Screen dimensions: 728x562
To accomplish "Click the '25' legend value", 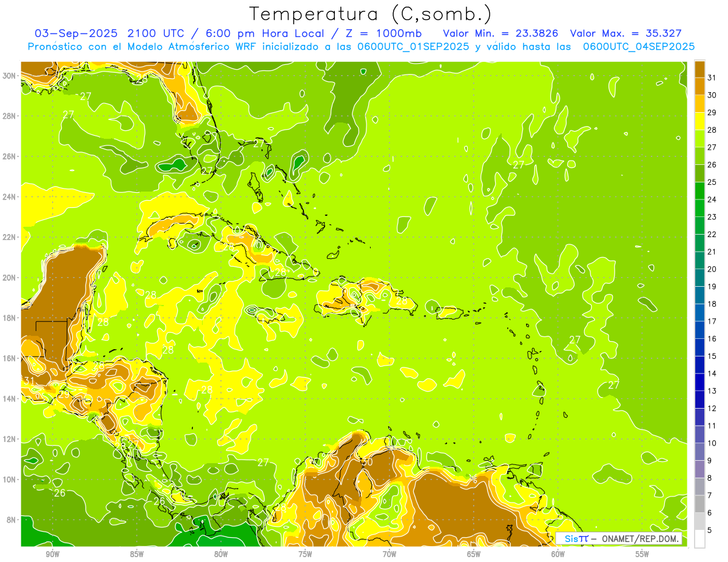I will (x=712, y=182).
